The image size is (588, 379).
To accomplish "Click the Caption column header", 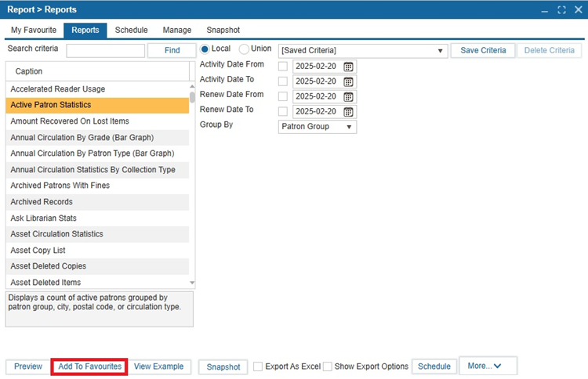I will pos(97,71).
